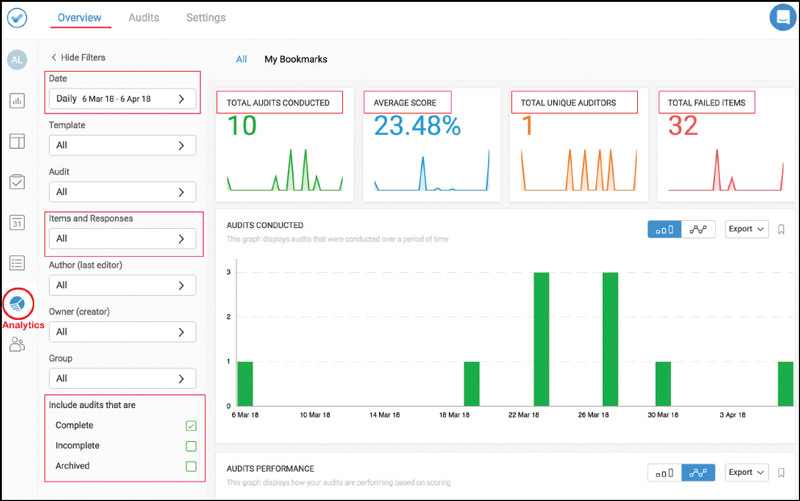Click the users group sidebar icon

17,344
